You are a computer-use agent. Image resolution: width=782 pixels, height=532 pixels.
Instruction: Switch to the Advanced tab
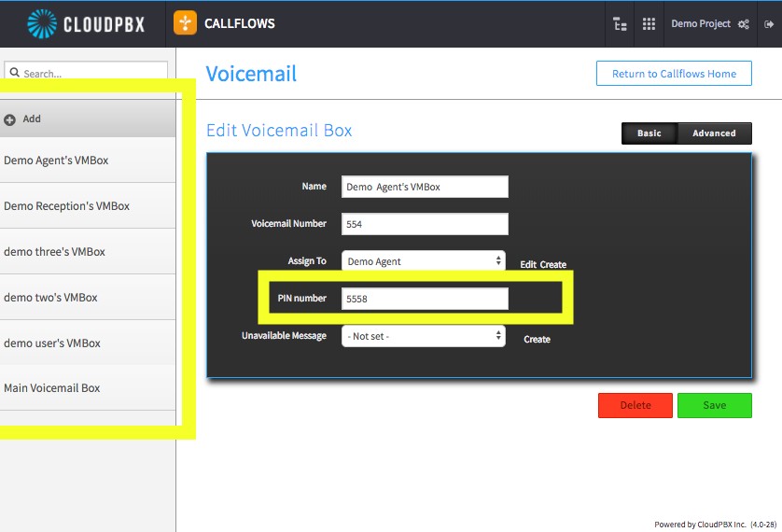pos(714,133)
